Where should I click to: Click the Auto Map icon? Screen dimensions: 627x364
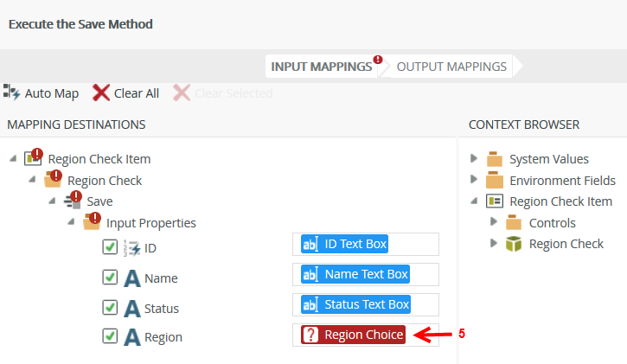pyautogui.click(x=12, y=93)
